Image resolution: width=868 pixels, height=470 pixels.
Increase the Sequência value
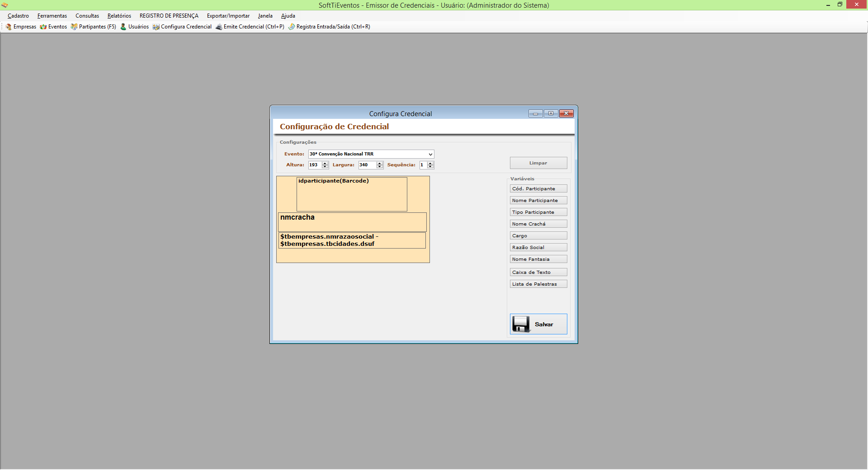[x=430, y=163]
